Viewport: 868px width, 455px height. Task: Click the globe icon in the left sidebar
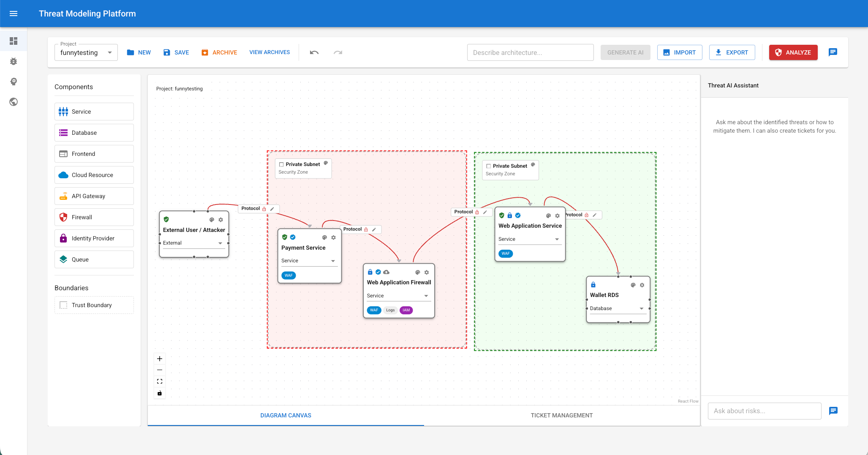(14, 102)
